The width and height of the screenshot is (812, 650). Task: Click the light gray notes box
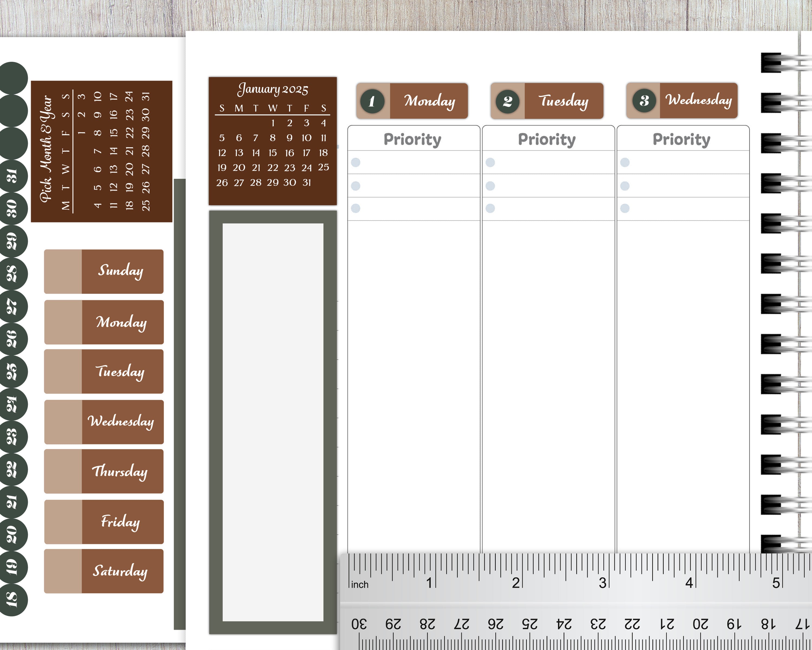pyautogui.click(x=273, y=422)
